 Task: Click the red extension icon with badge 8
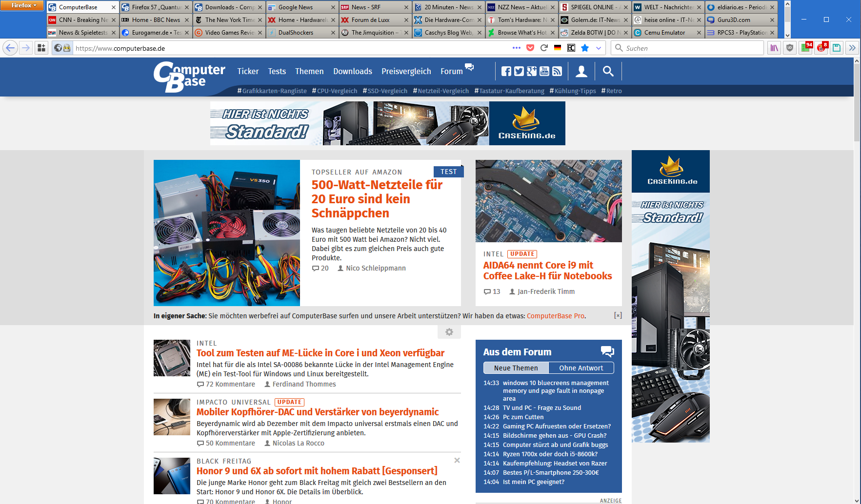pyautogui.click(x=822, y=48)
